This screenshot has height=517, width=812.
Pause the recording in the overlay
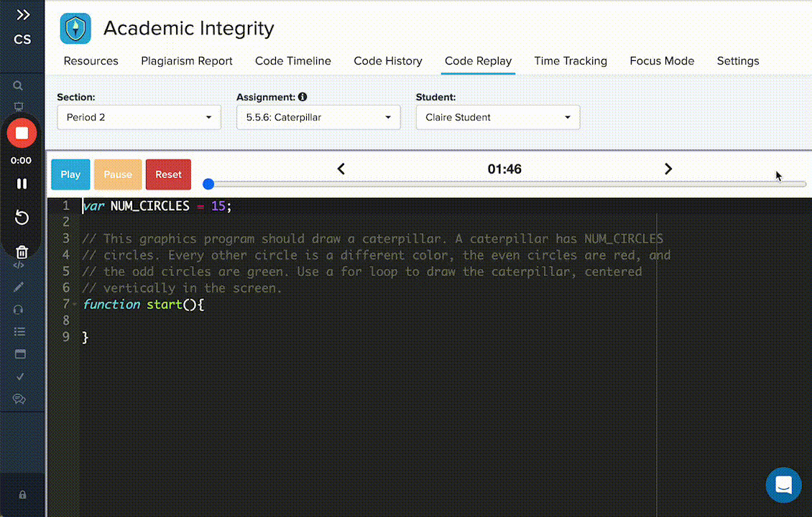click(22, 184)
